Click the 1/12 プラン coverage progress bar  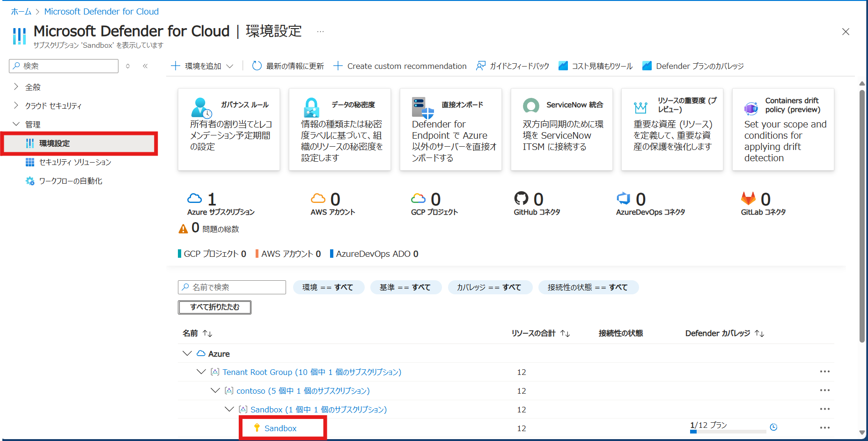click(x=728, y=432)
